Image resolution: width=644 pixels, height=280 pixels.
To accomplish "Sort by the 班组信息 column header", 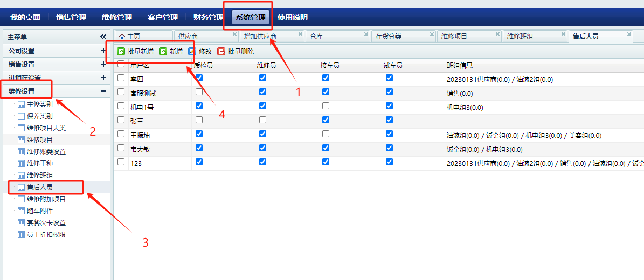I will 460,66.
